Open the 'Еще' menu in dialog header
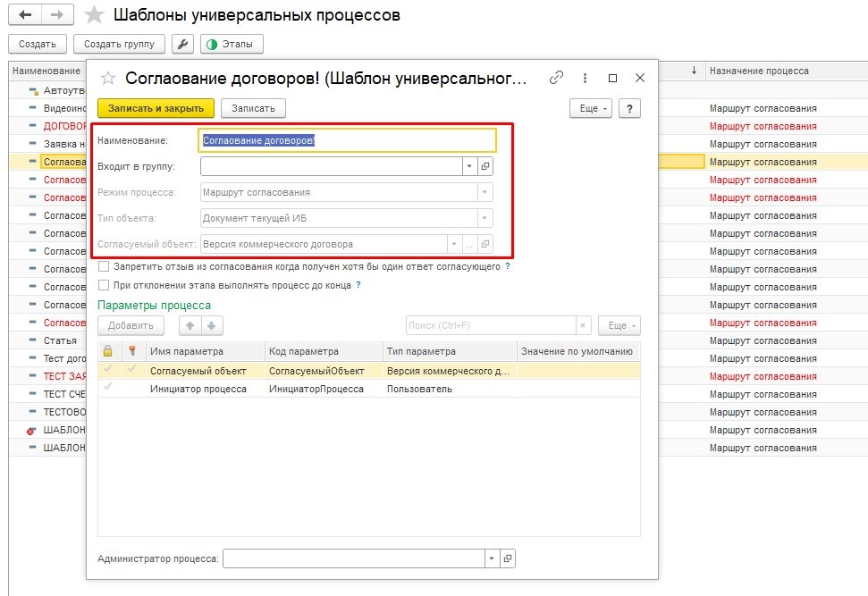The height and width of the screenshot is (596, 868). (589, 108)
